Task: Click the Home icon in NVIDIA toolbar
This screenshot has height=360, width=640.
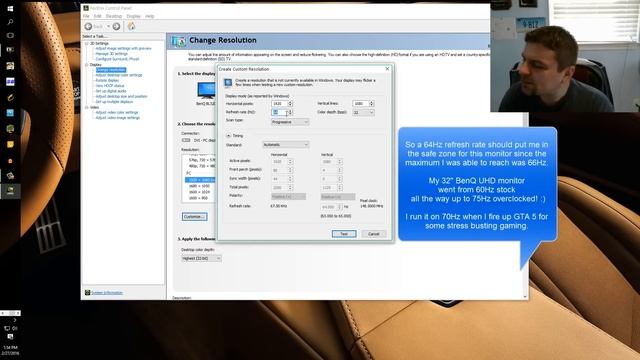Action: pyautogui.click(x=131, y=26)
